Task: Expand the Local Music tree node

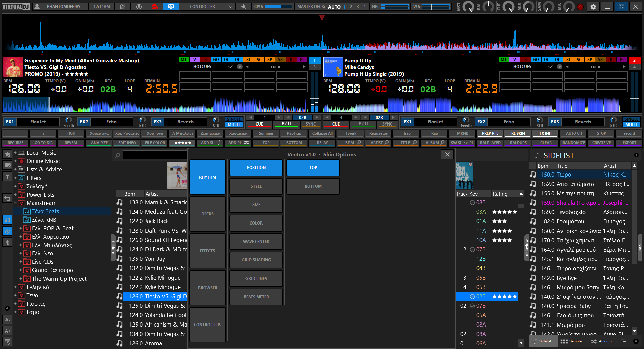Action: tap(15, 153)
